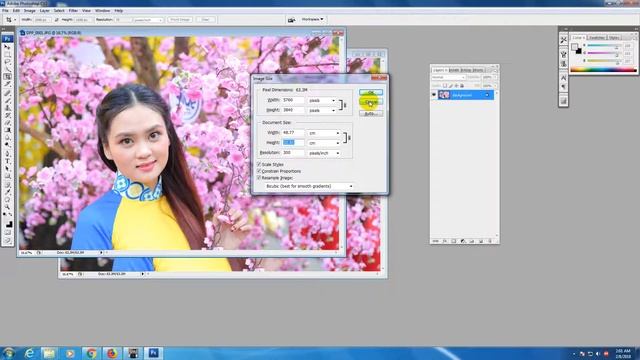Open the Layer menu
Image resolution: width=640 pixels, height=360 pixels.
pyautogui.click(x=44, y=11)
